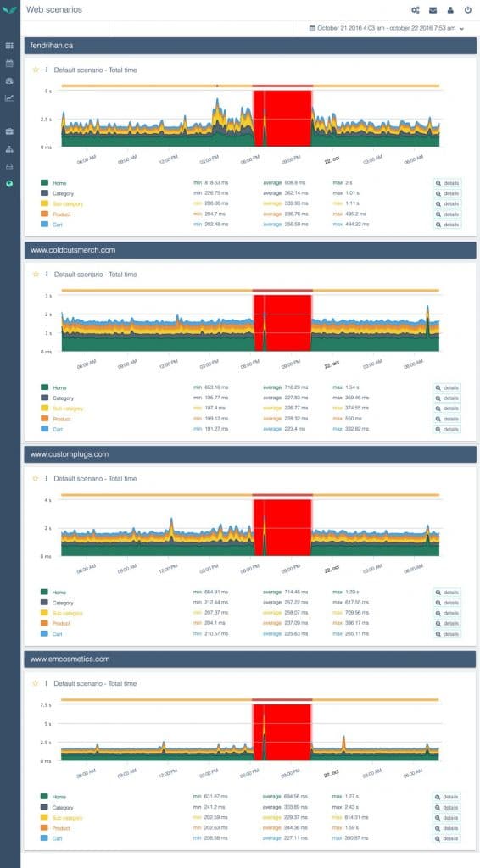The height and width of the screenshot is (868, 480).
Task: Open three-dot menu for coldcutsmerch.com scenario
Action: point(47,274)
